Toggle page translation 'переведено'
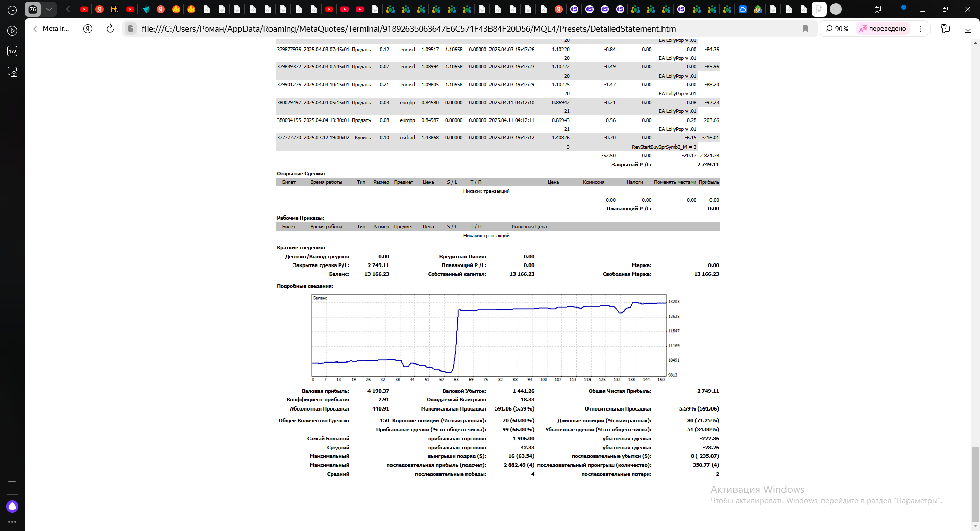This screenshot has width=980, height=531. [883, 29]
